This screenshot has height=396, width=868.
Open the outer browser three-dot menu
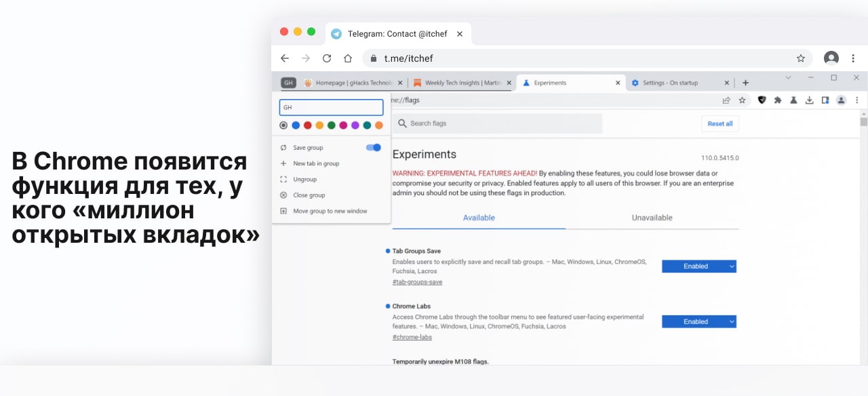[853, 58]
